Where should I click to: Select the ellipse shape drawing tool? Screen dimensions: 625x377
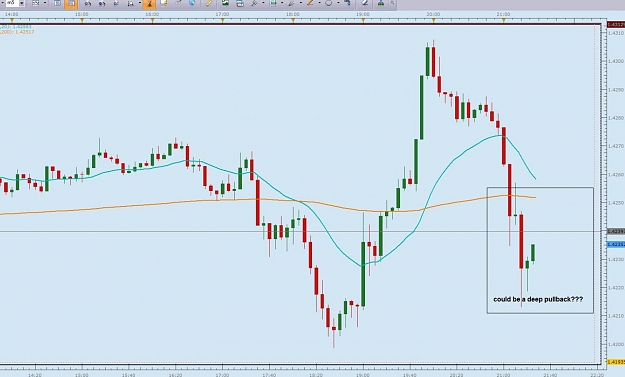point(328,3)
